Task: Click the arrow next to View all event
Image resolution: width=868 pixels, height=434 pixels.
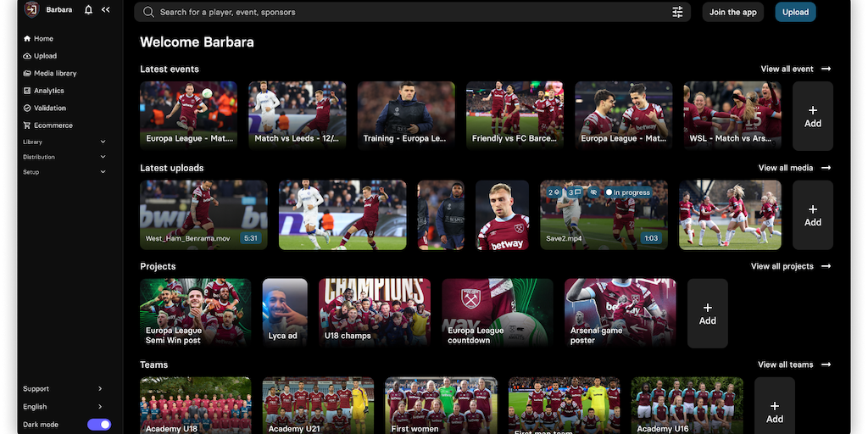Action: (x=826, y=70)
